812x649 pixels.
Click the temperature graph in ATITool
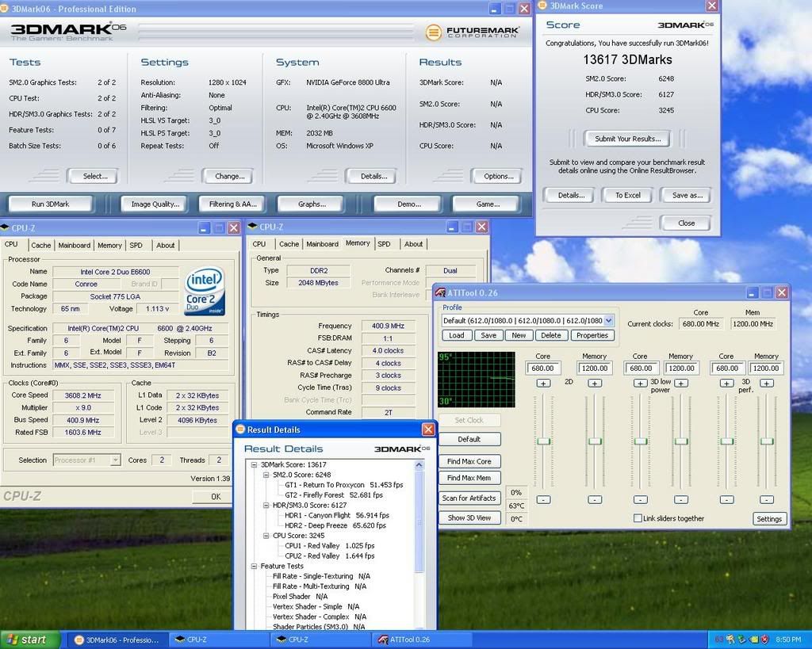pos(476,380)
